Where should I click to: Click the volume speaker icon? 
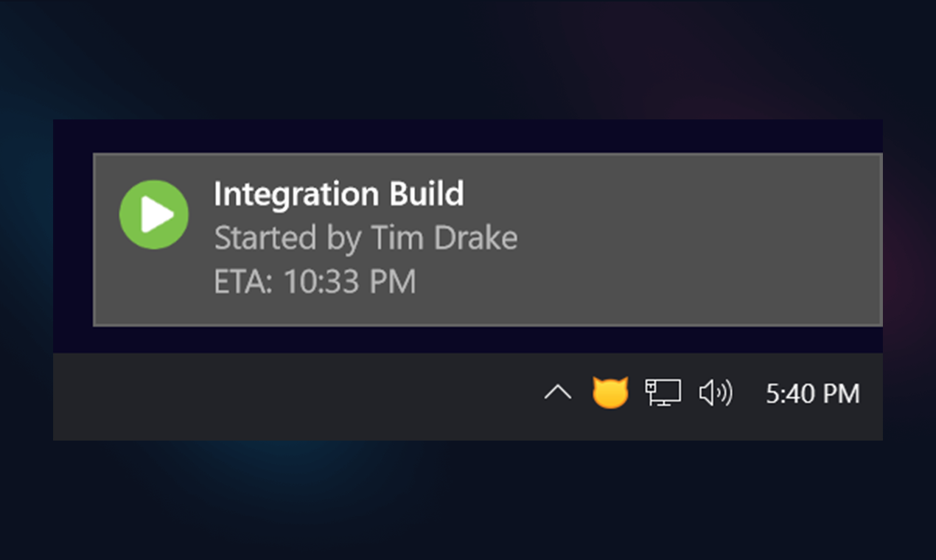(715, 393)
